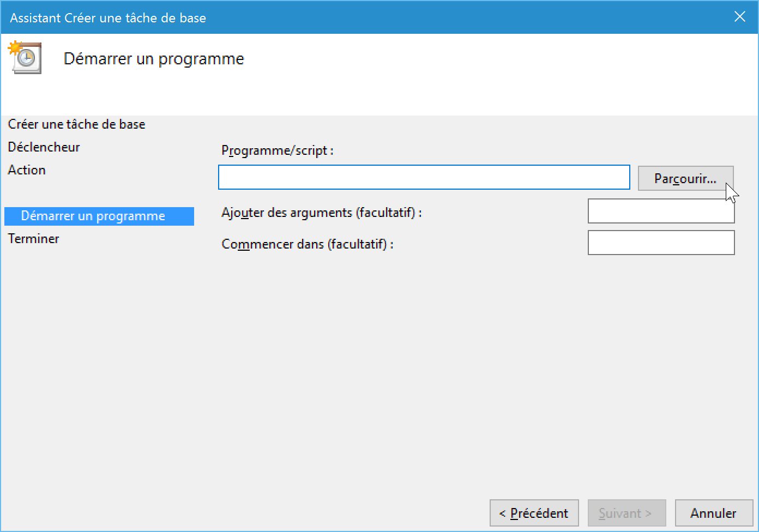Click the Commencer dans (facultatif) label
The height and width of the screenshot is (532, 759).
[x=308, y=244]
